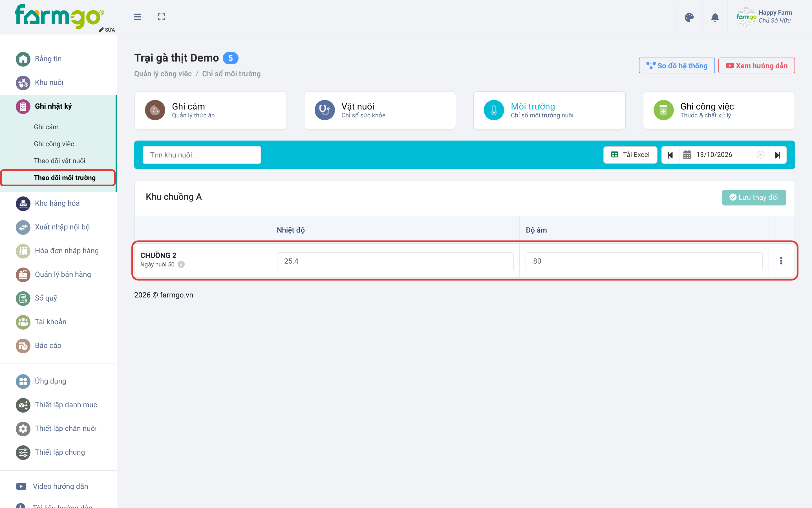Open CHUỒNG 2 row options menu
The image size is (812, 508).
(781, 261)
